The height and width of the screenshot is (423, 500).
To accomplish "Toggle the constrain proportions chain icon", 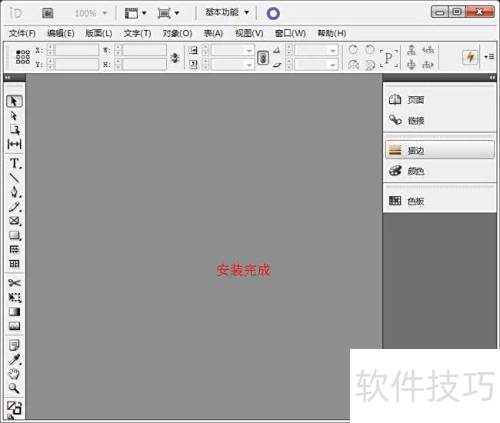I will click(175, 58).
